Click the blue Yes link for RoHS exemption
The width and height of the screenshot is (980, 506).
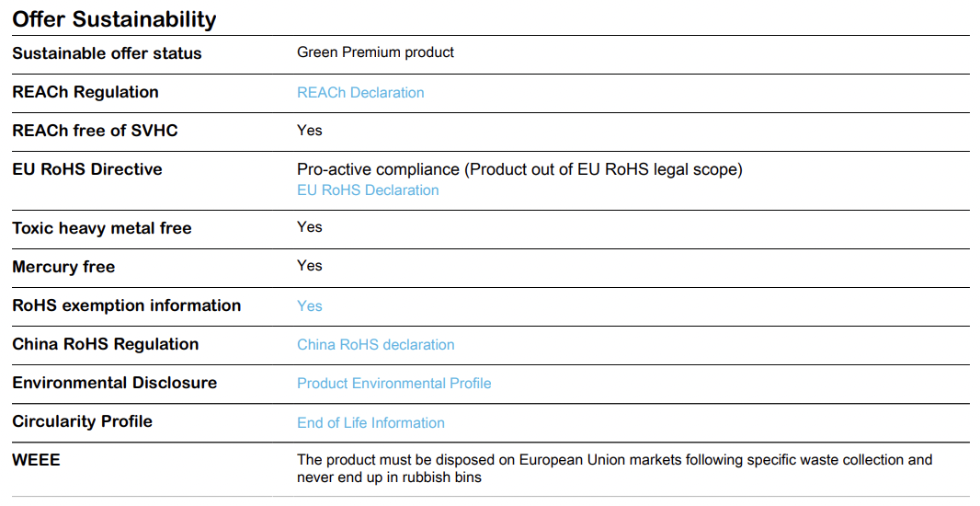(310, 305)
